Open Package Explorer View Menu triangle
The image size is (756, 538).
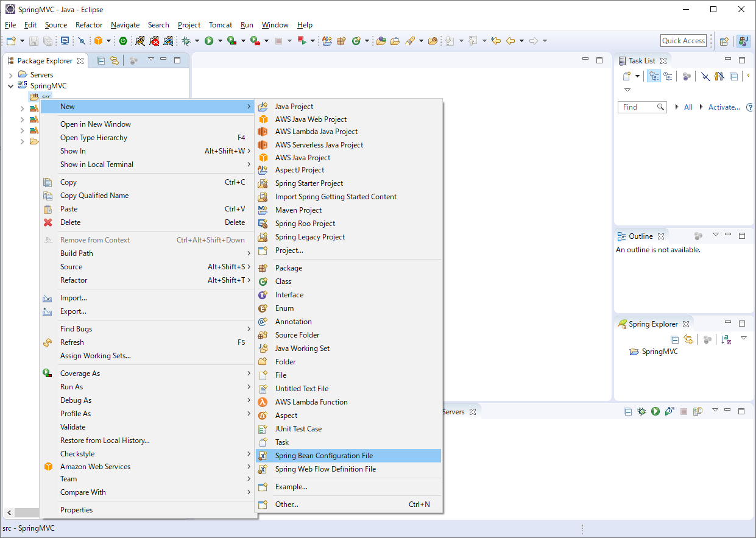coord(150,59)
